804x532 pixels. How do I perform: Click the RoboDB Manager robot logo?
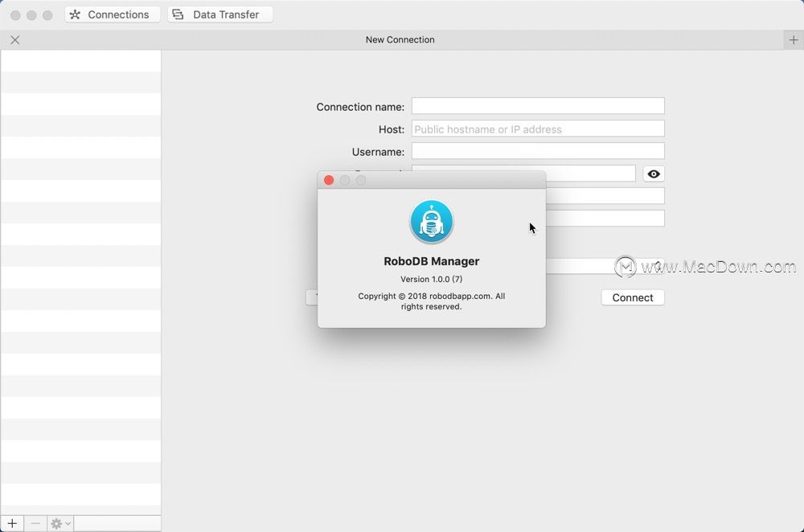431,222
